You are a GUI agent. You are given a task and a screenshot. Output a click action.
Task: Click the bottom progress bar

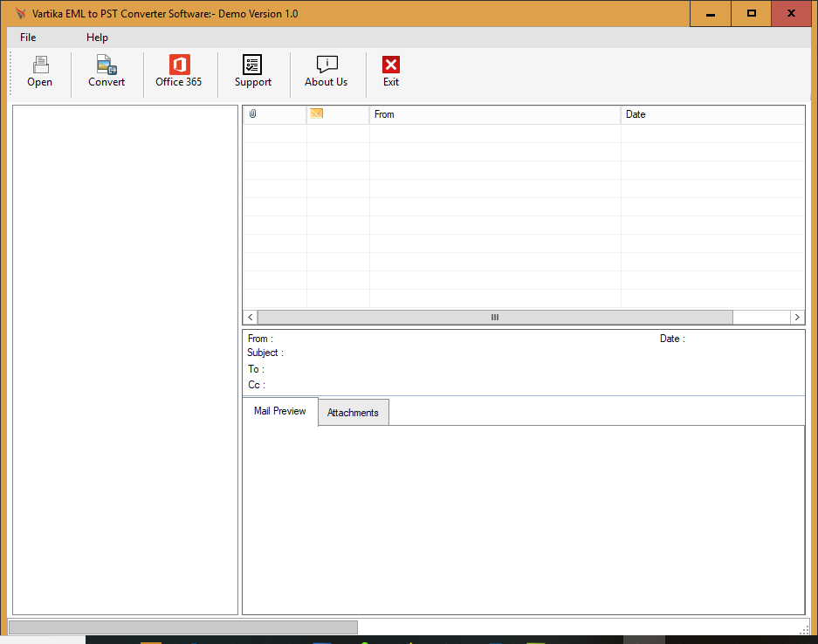(x=183, y=627)
